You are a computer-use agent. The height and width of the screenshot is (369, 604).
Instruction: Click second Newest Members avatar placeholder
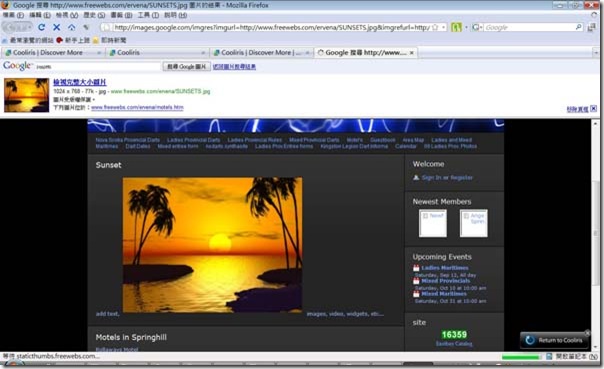tap(473, 223)
